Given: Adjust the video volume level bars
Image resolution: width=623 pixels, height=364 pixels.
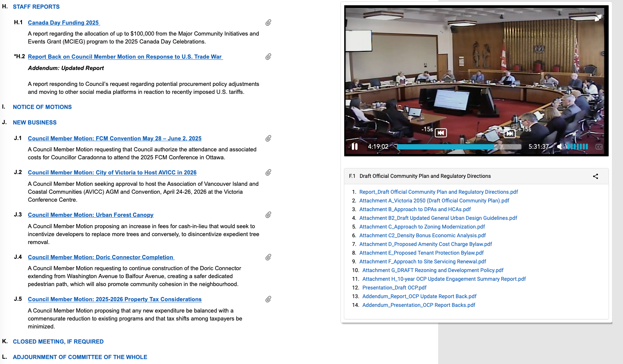Looking at the screenshot, I should click(x=577, y=147).
